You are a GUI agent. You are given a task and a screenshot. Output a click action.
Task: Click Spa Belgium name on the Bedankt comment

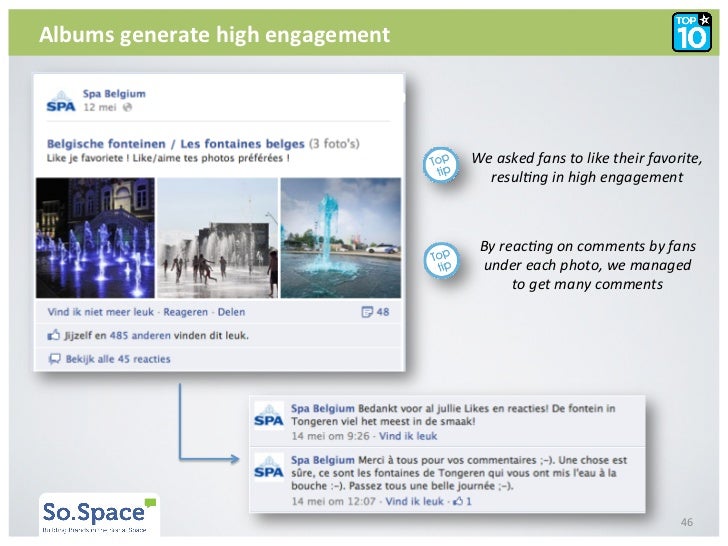(323, 409)
